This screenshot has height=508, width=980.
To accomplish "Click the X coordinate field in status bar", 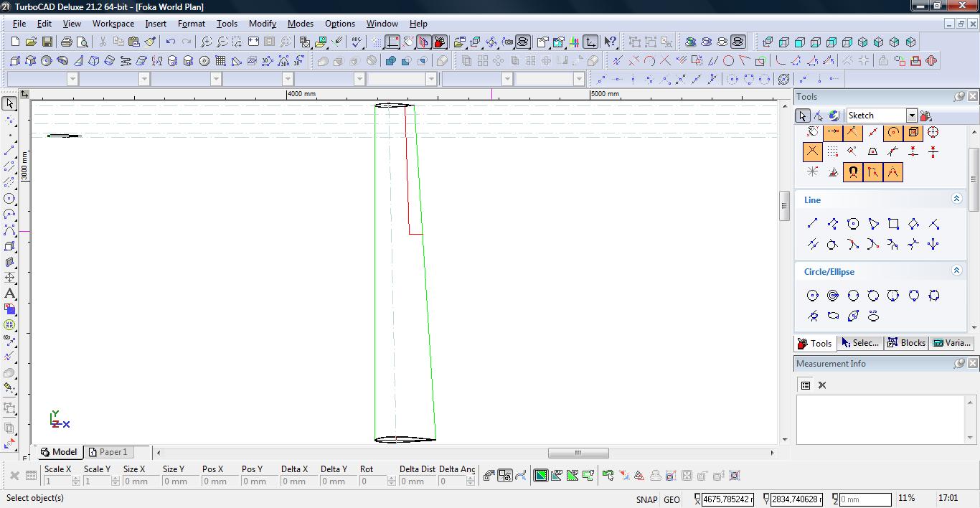I will click(x=727, y=499).
